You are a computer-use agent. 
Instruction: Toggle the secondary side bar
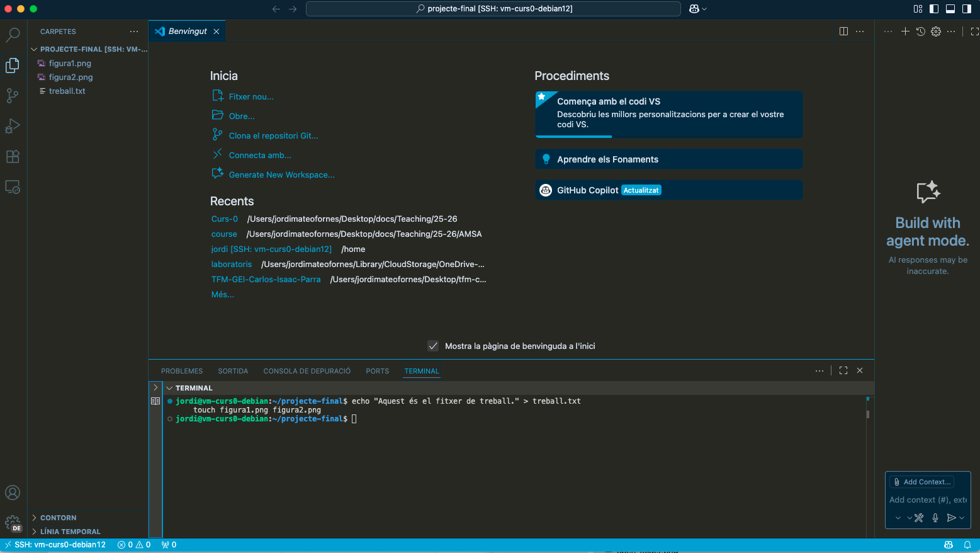(967, 9)
